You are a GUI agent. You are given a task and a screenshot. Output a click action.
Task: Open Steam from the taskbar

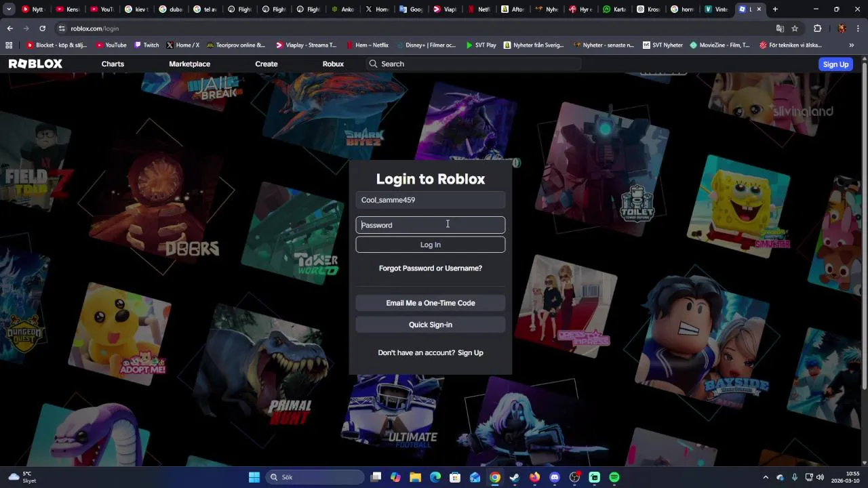[x=515, y=477]
